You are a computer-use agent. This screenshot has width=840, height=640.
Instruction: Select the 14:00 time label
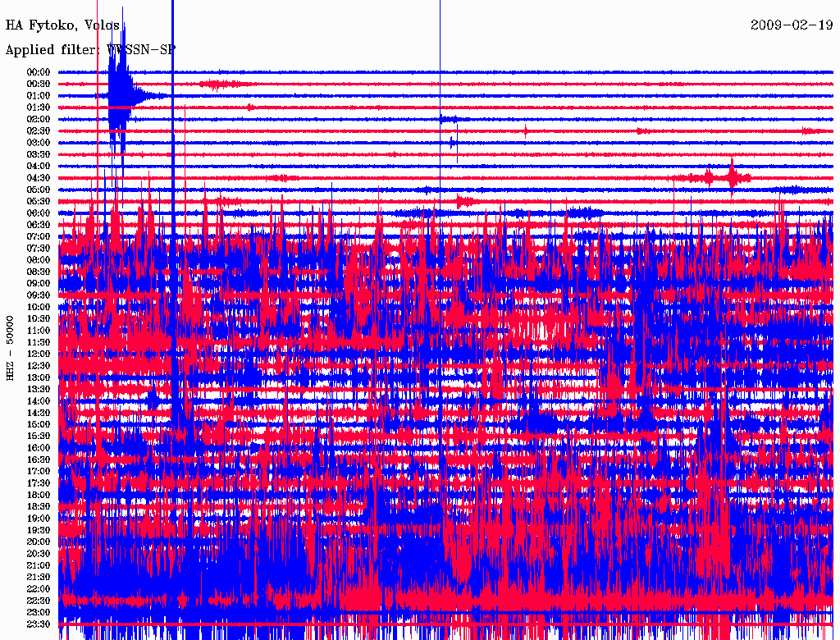39,401
